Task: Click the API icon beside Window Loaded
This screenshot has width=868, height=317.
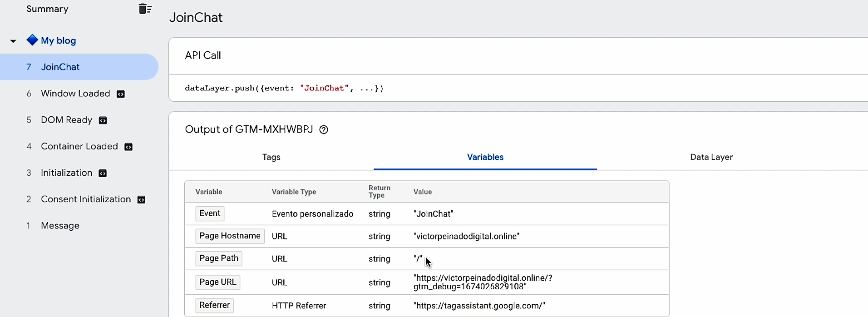Action: click(121, 94)
